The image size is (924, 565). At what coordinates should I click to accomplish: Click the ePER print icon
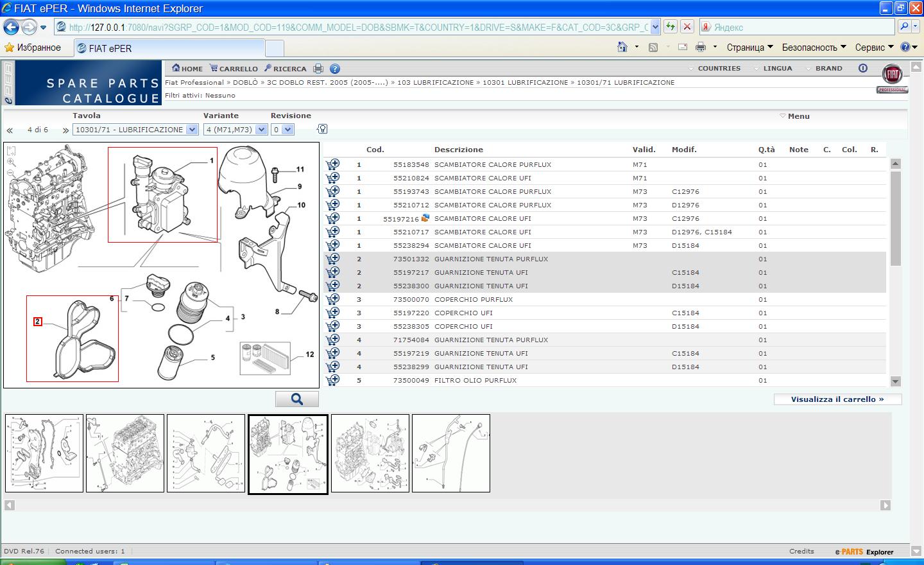tap(318, 69)
